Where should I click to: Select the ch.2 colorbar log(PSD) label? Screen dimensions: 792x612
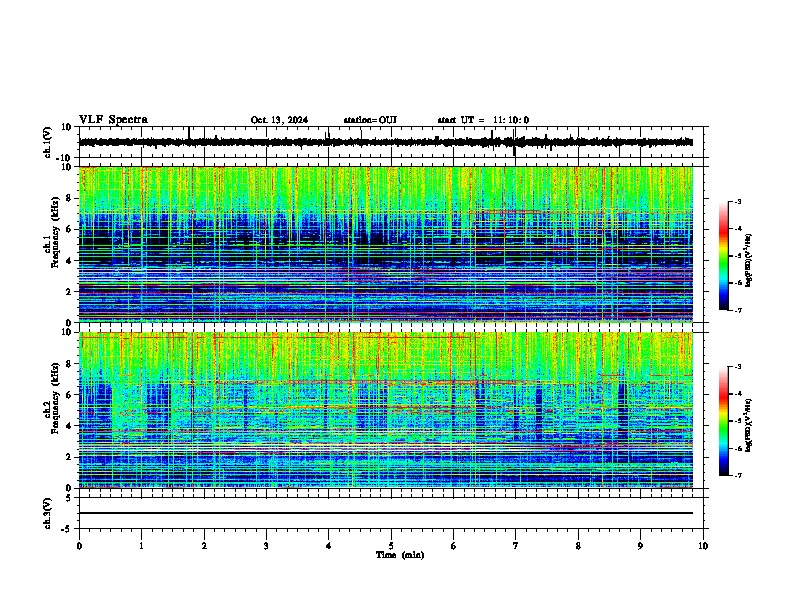pyautogui.click(x=749, y=425)
